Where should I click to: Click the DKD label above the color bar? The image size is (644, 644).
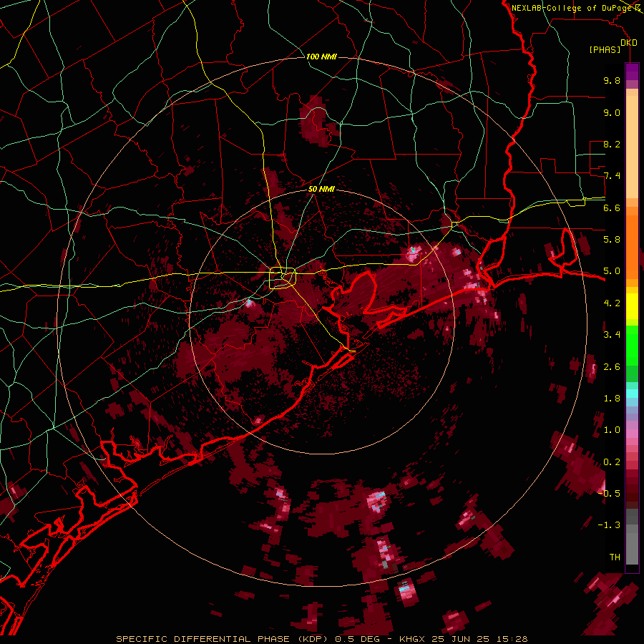click(x=629, y=43)
